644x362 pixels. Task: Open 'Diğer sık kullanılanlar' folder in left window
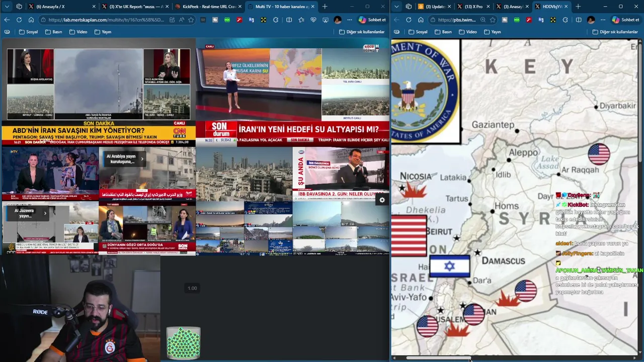(x=362, y=32)
